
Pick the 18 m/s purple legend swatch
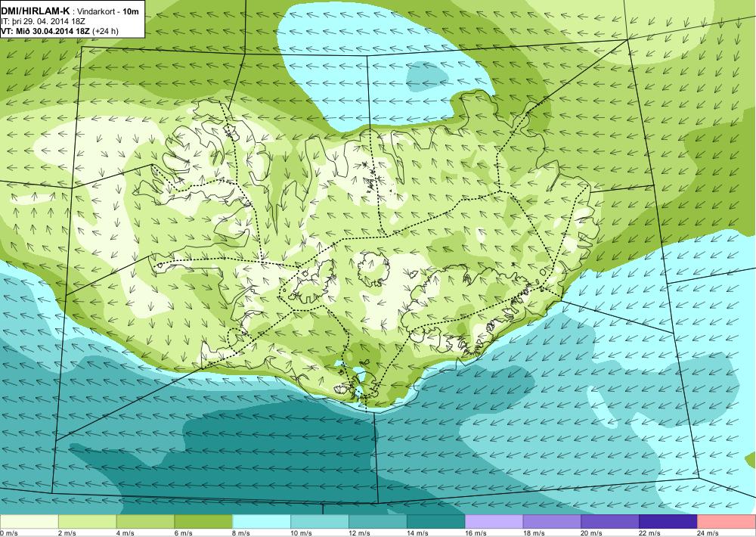click(552, 522)
